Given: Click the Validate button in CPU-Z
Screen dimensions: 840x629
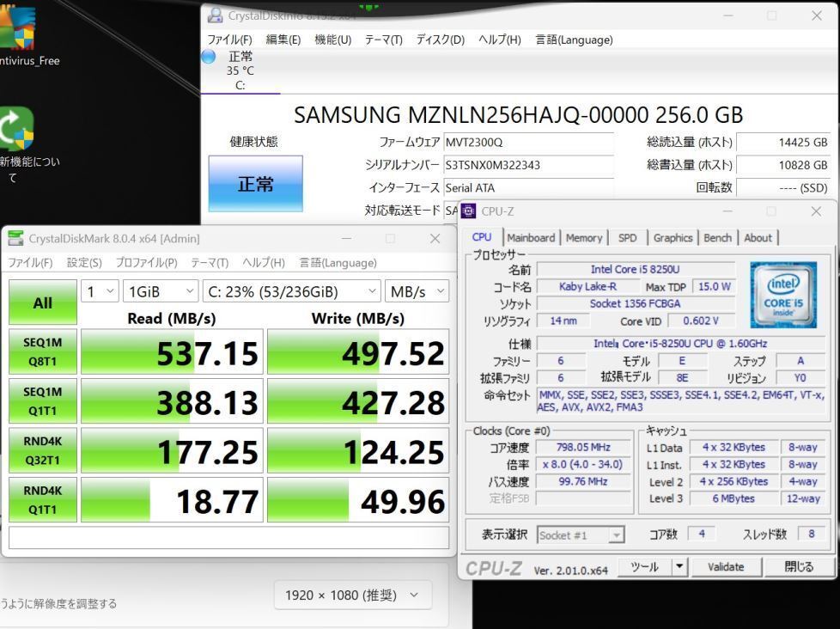Looking at the screenshot, I should click(x=726, y=567).
